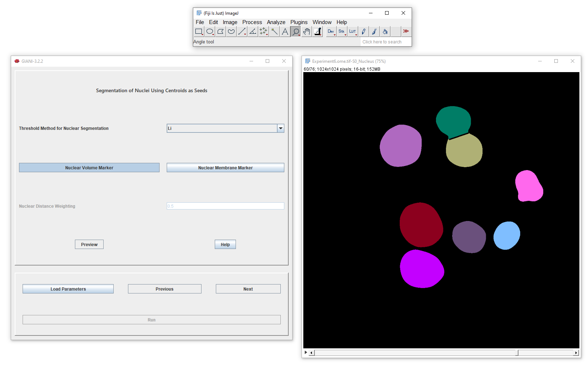Go to the Previous step
This screenshot has width=588, height=367.
tap(165, 289)
